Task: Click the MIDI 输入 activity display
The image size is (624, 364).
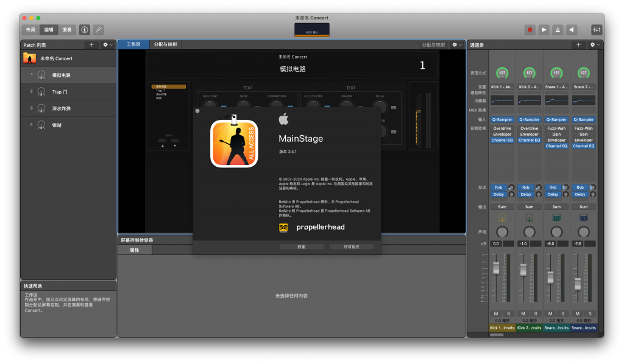Action: point(312,30)
